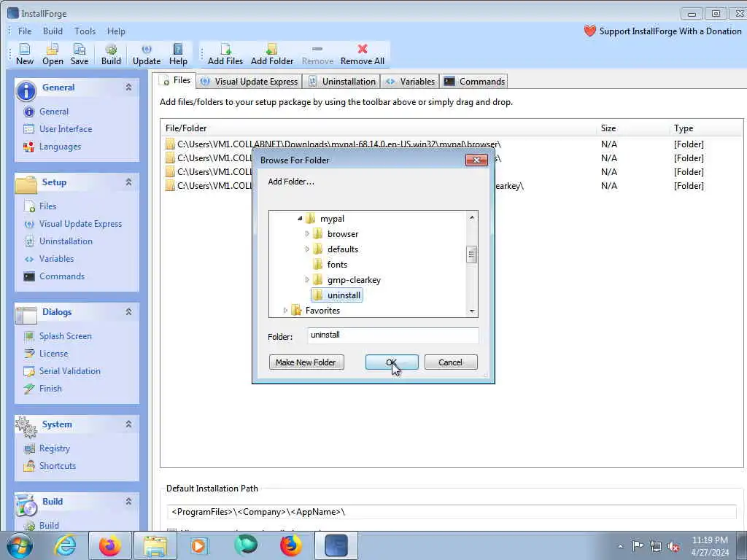Collapse the General sidebar section
Screen dimensions: 747x560
point(128,87)
